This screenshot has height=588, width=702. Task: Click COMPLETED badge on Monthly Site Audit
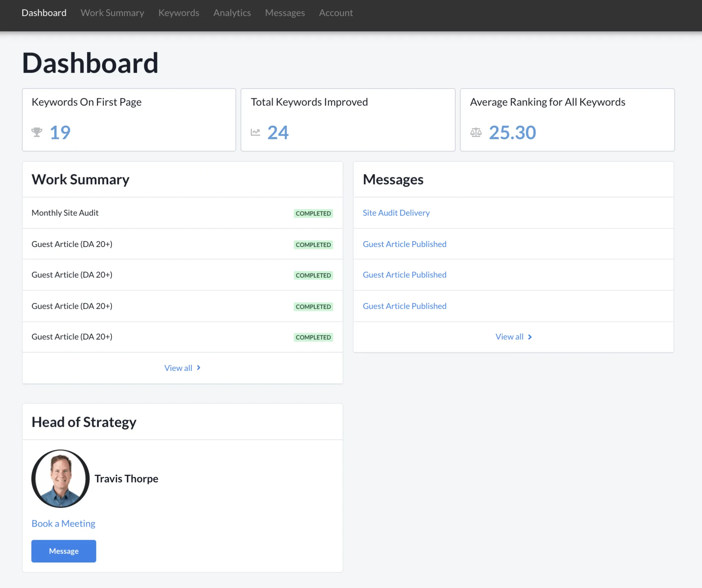313,213
